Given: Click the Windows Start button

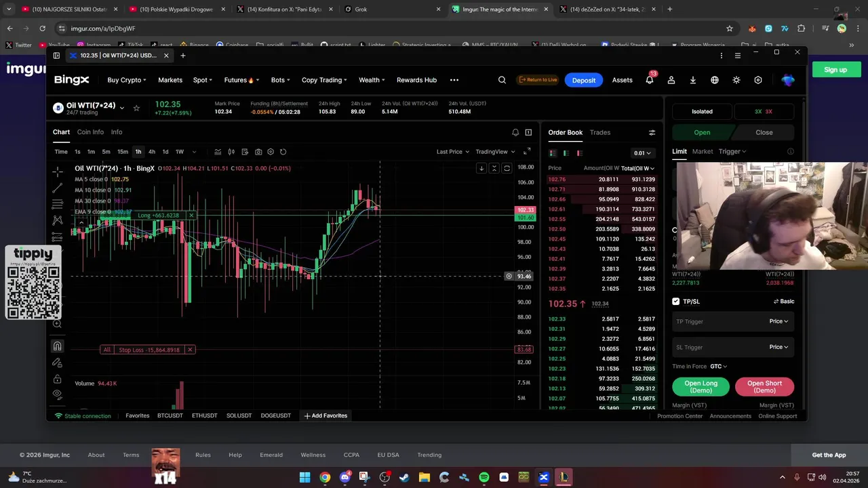Looking at the screenshot, I should click(x=304, y=477).
